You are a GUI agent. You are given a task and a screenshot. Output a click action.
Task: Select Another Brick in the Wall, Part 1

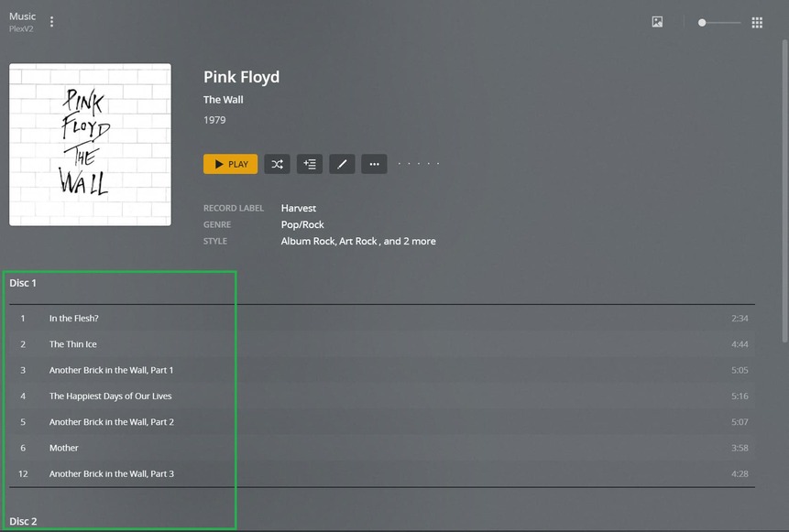click(382, 370)
